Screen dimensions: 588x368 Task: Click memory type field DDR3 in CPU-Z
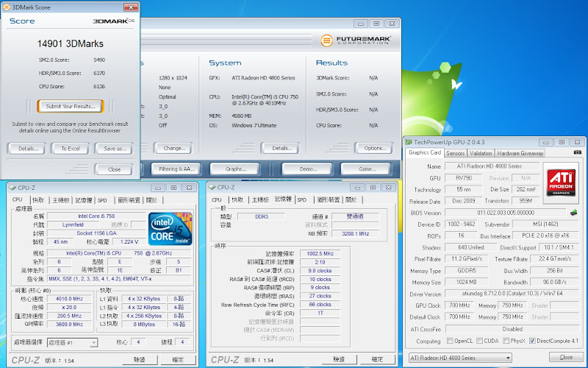click(x=262, y=216)
